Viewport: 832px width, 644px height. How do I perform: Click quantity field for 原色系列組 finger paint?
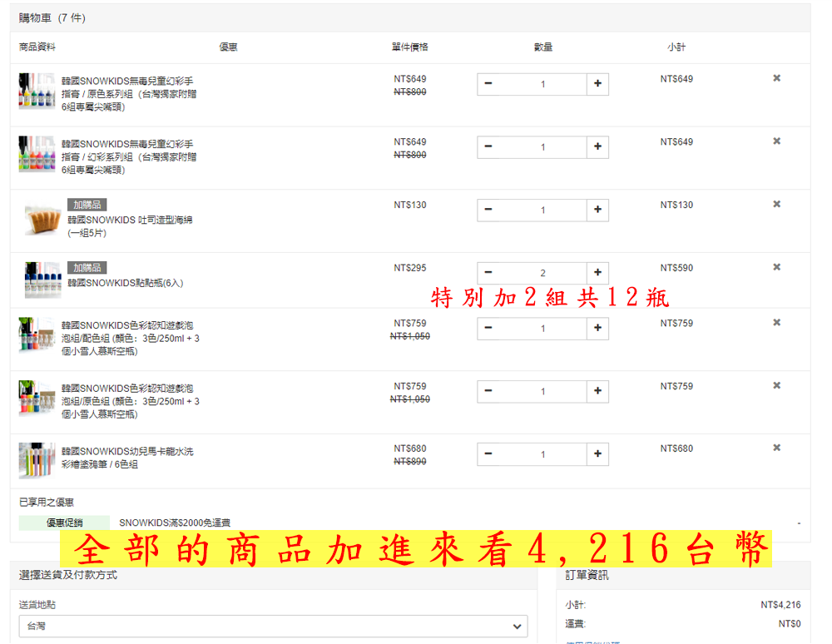coord(542,84)
